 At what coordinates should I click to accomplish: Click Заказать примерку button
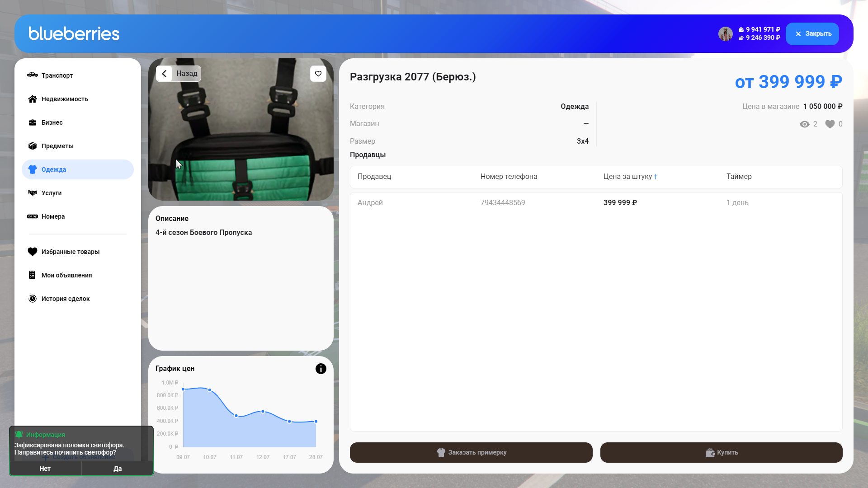(471, 452)
